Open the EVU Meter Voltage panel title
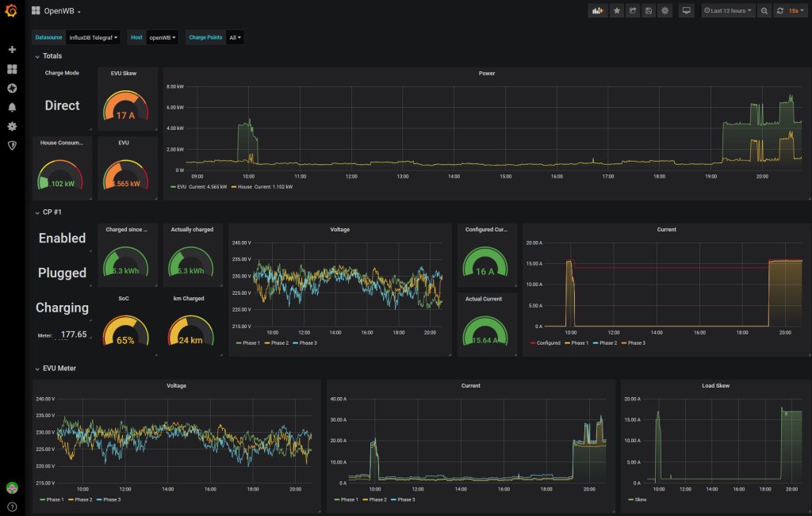 pos(176,386)
